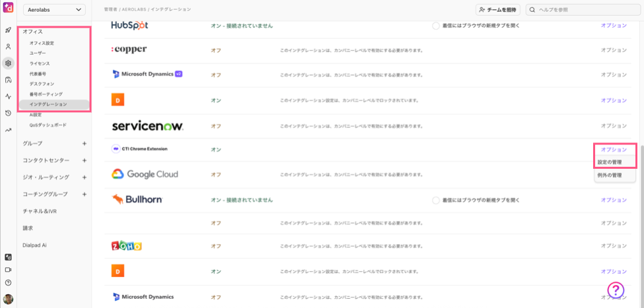644x308 pixels.
Task: Open Ai設定 in the sidebar
Action: pyautogui.click(x=35, y=115)
